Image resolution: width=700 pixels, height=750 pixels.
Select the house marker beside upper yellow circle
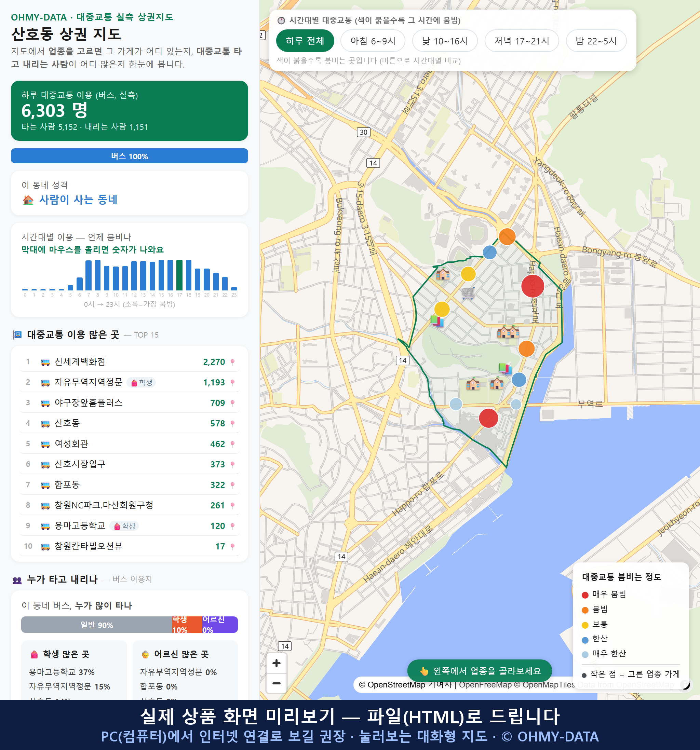click(x=443, y=274)
